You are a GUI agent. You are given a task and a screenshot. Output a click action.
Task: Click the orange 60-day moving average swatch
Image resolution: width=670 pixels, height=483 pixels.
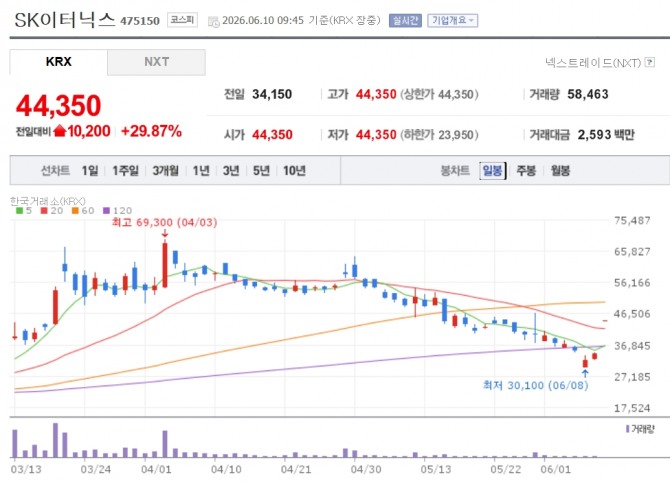[75, 210]
